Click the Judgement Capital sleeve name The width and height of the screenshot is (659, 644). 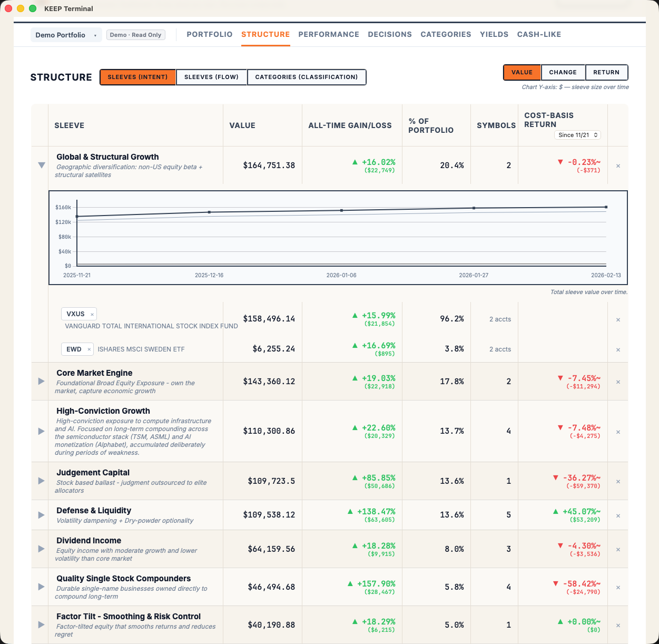click(93, 473)
